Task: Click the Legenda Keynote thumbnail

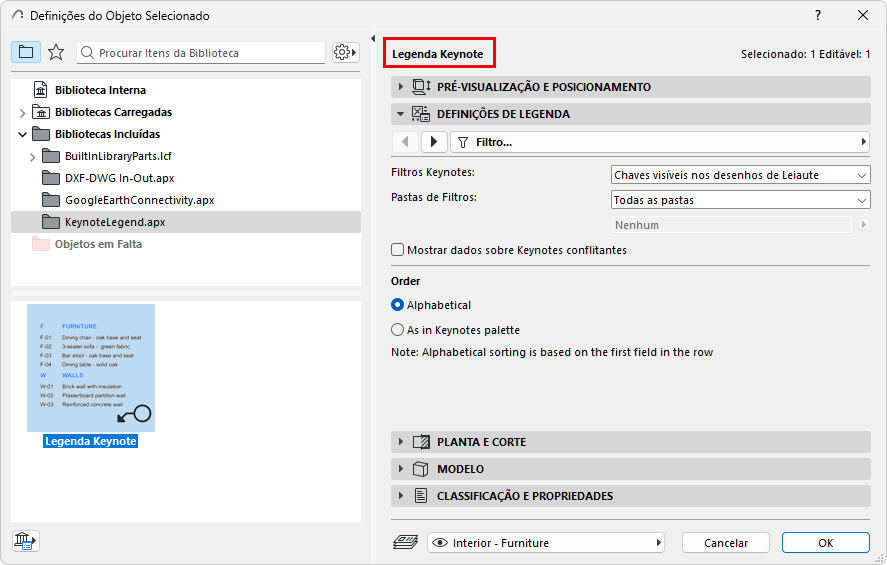Action: pos(91,368)
